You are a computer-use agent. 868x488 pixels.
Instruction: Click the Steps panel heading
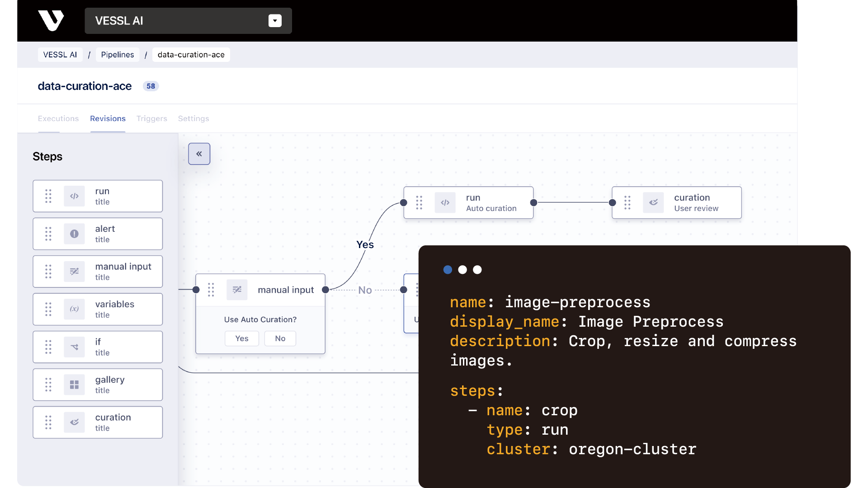point(47,156)
